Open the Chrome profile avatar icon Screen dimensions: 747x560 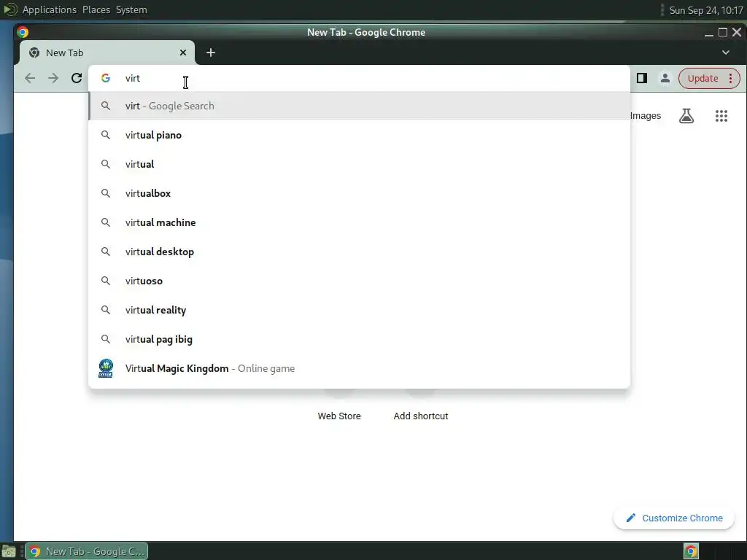tap(665, 78)
